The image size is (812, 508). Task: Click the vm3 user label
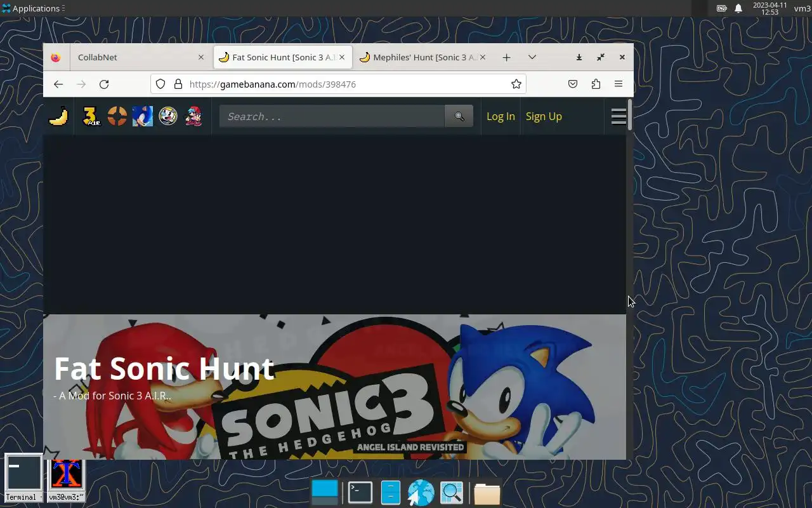(x=802, y=8)
